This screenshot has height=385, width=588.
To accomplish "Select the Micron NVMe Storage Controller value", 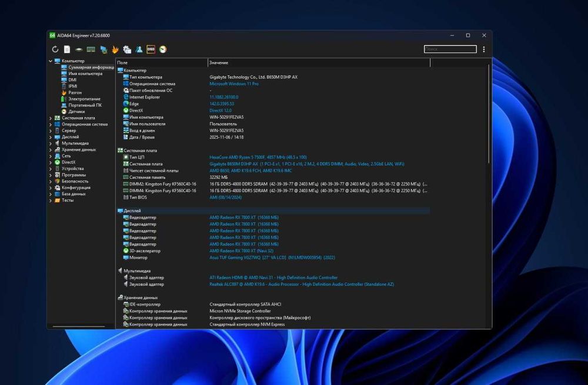I will tap(240, 311).
